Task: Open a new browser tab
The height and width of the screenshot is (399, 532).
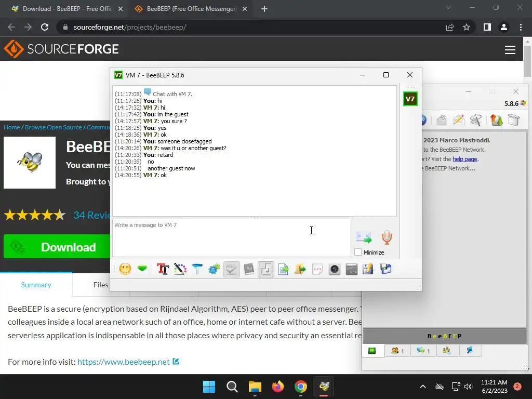Action: pos(264,9)
